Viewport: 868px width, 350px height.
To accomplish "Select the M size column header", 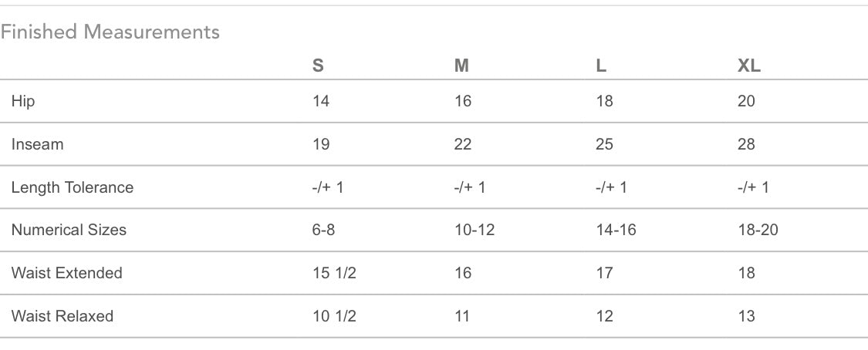I will 461,66.
